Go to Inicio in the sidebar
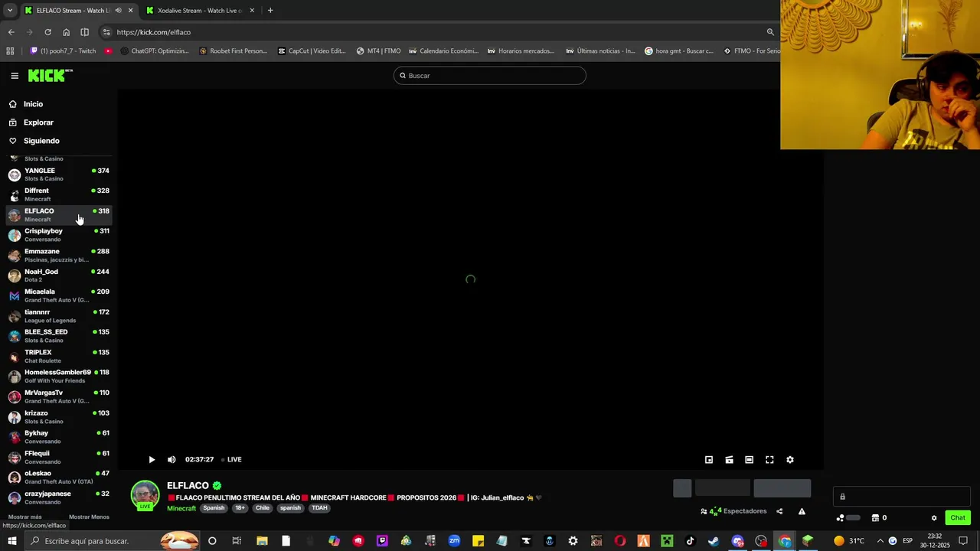980x551 pixels. [x=33, y=104]
